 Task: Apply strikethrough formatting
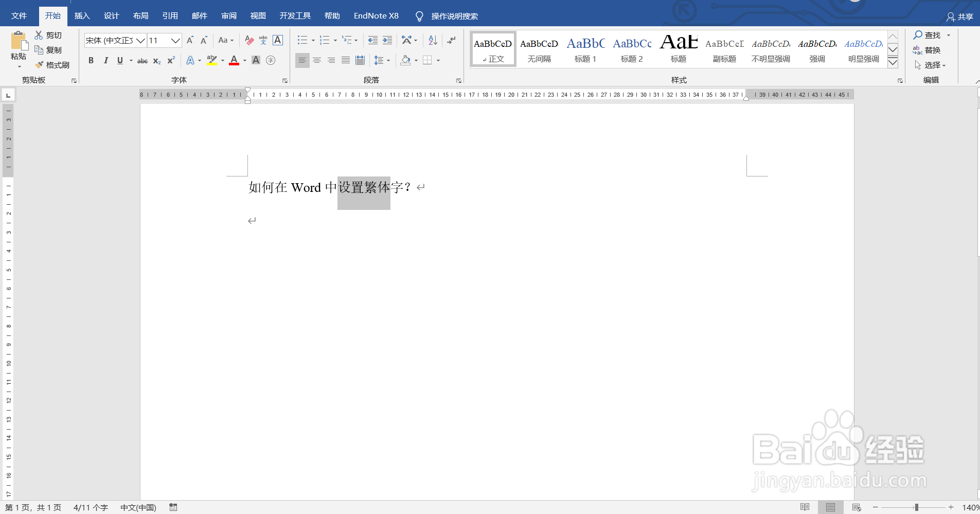tap(142, 61)
